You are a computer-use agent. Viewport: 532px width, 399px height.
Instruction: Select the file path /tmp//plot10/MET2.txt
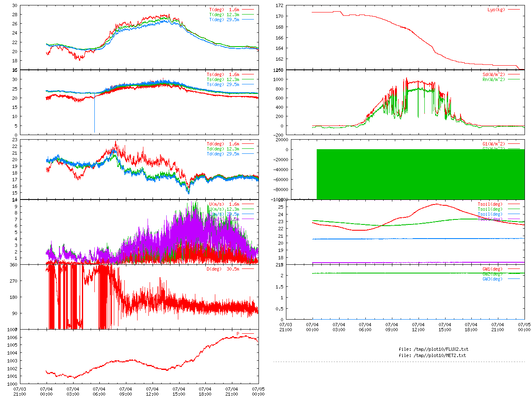(x=439, y=356)
